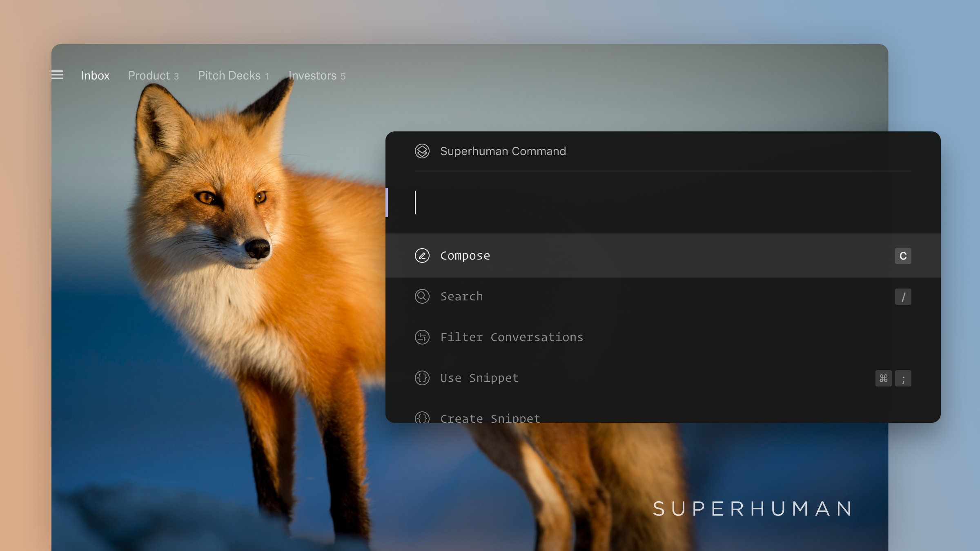
Task: Focus the command palette text input
Action: pyautogui.click(x=653, y=202)
